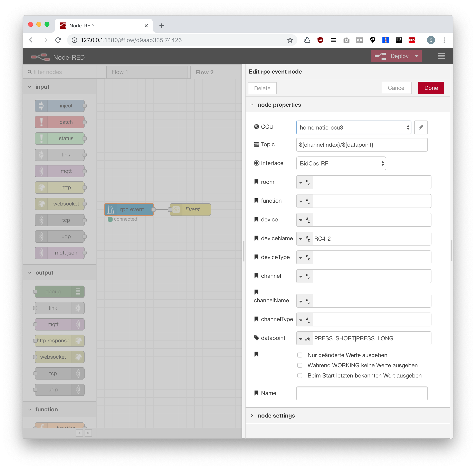476x469 pixels.
Task: Collapse palette categories with double-up arrow
Action: [79, 433]
